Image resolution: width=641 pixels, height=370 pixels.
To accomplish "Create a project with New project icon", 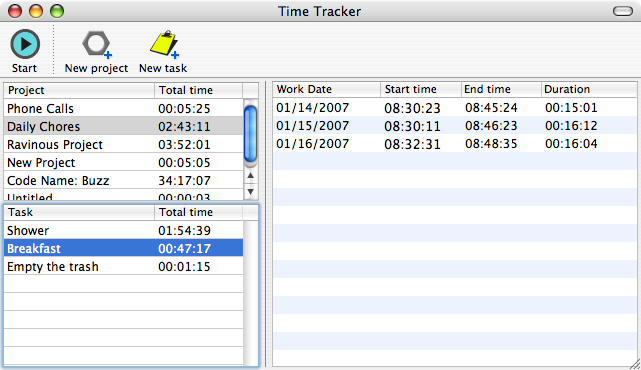I will click(97, 44).
